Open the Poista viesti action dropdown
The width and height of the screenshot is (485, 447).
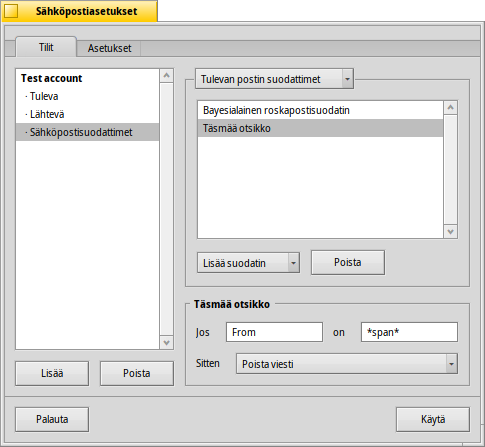(347, 364)
